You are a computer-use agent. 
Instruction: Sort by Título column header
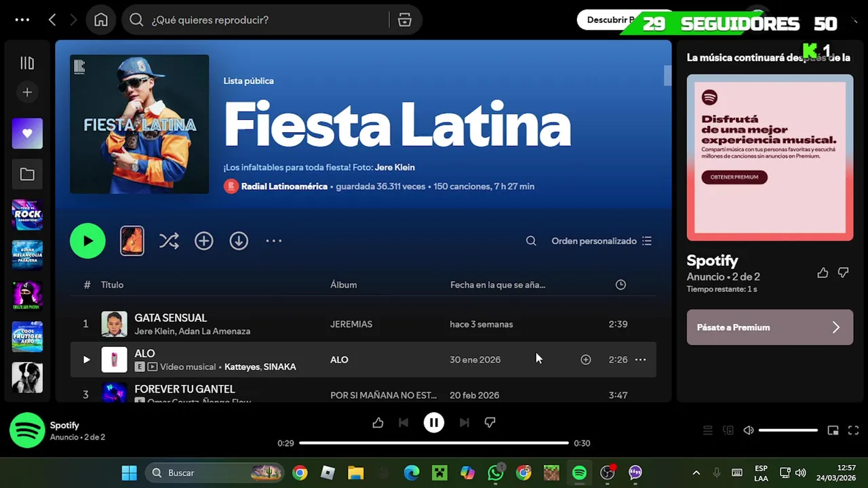click(x=112, y=285)
